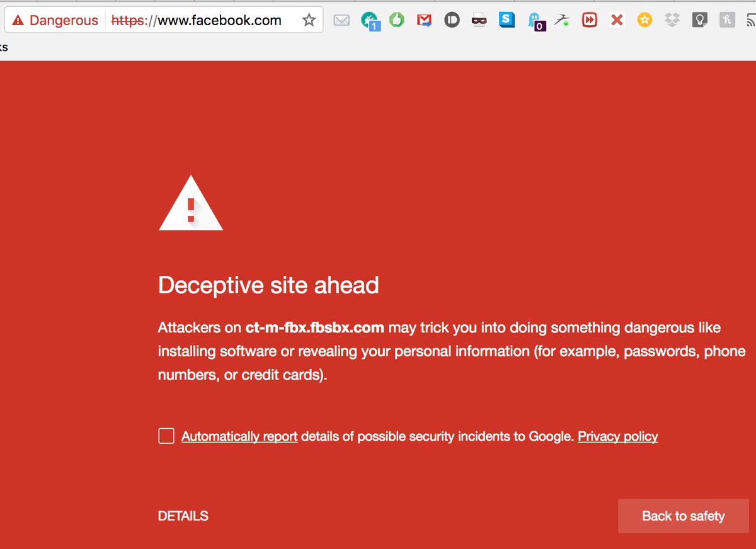Viewport: 756px width, 549px height.
Task: Open the Ghostery ghost extension with 0 badge
Action: coord(535,21)
